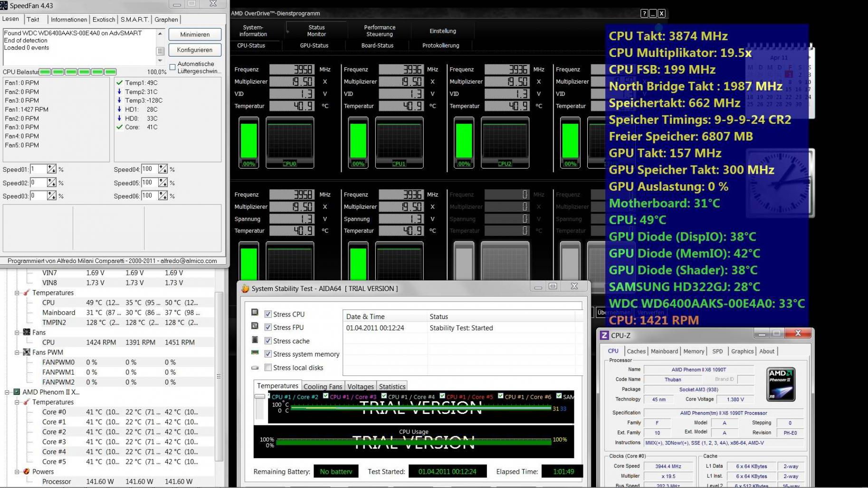Open the Statistics tab in AIDA64
The width and height of the screenshot is (868, 488).
392,386
